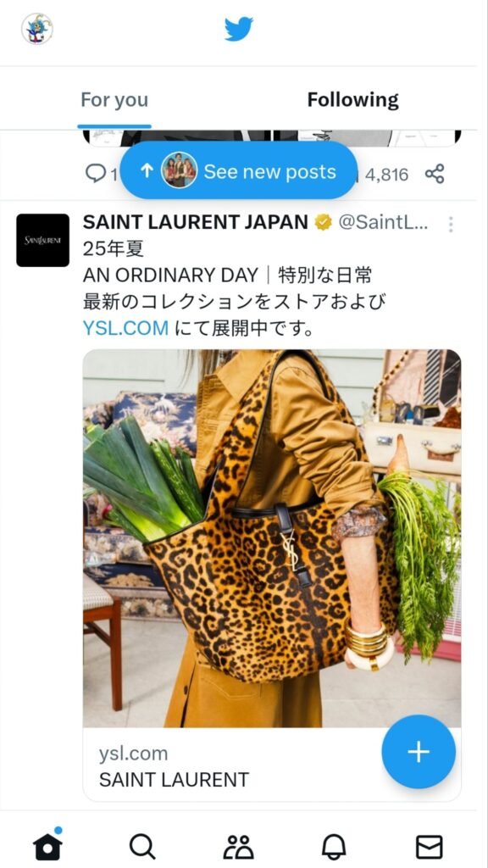This screenshot has width=488, height=868.
Task: Click the See new posts button
Action: [238, 171]
